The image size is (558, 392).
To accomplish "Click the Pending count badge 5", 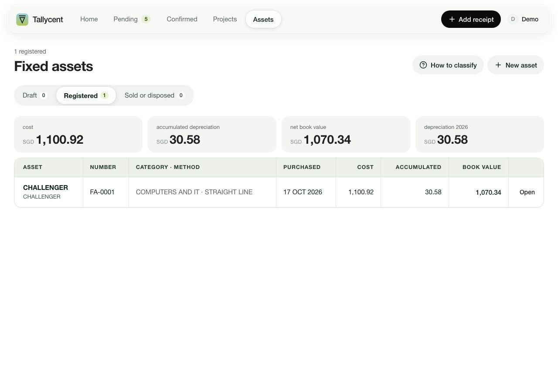I will tap(146, 19).
